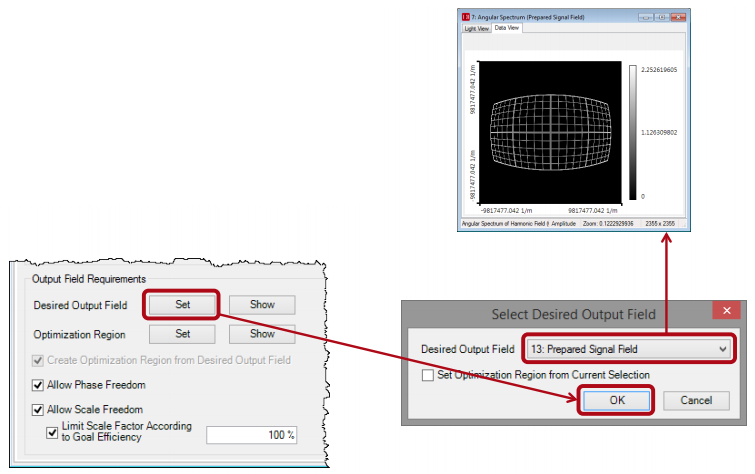Click the Zoom: 0.1222929936 status entry
Image resolution: width=755 pixels, height=474 pixels.
coord(608,224)
